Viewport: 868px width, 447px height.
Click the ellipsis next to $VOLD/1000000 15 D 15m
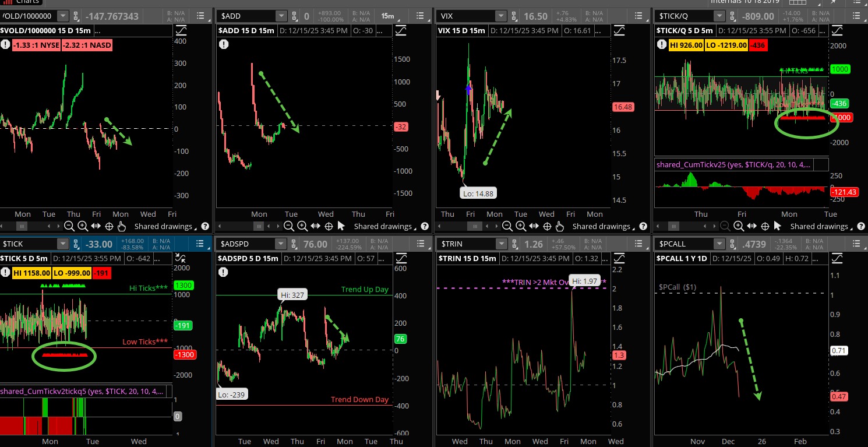(x=97, y=30)
